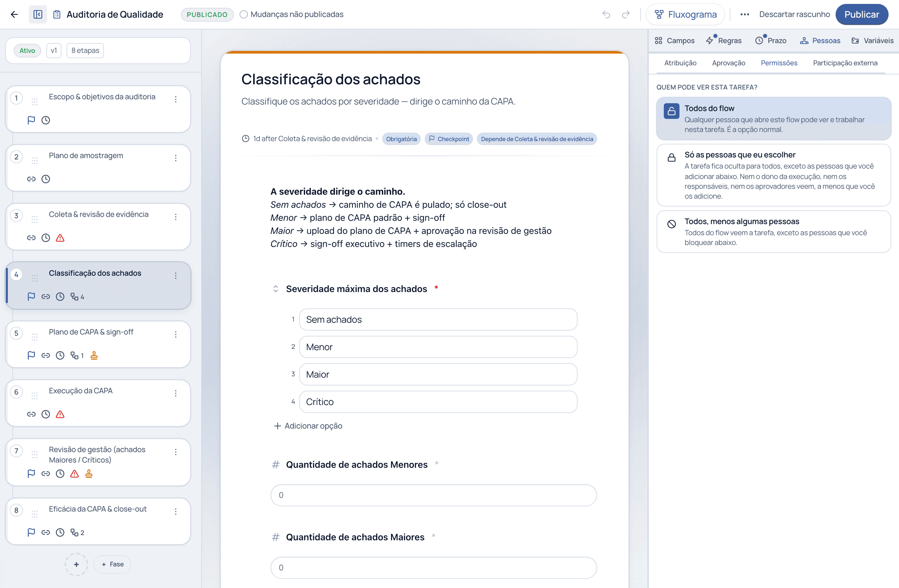
Task: Click the rules icon with count 4 on step 4
Action: (77, 297)
